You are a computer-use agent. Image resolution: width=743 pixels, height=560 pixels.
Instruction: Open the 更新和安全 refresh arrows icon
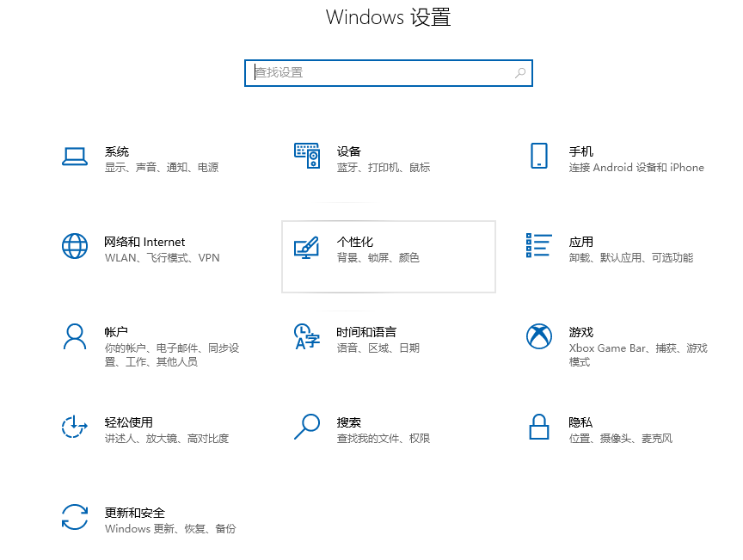pos(75,517)
